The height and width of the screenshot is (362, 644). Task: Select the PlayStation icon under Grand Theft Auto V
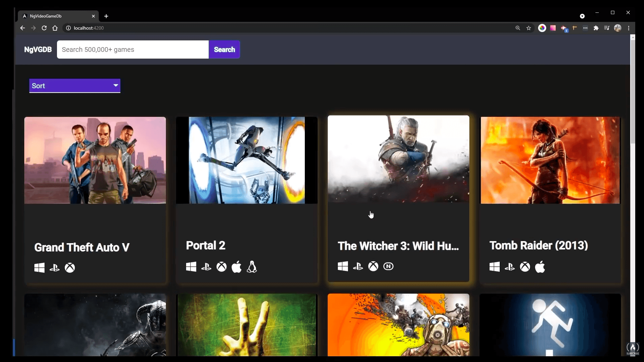tap(54, 268)
